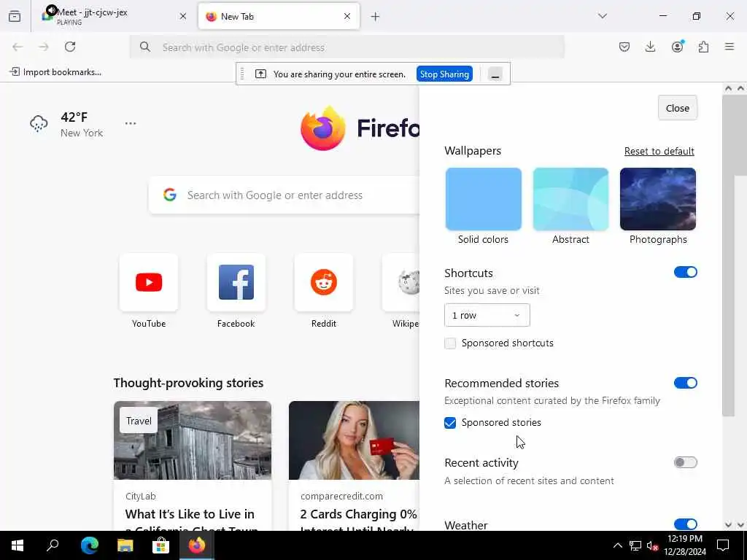Open the Reddit shortcut tile

point(323,282)
